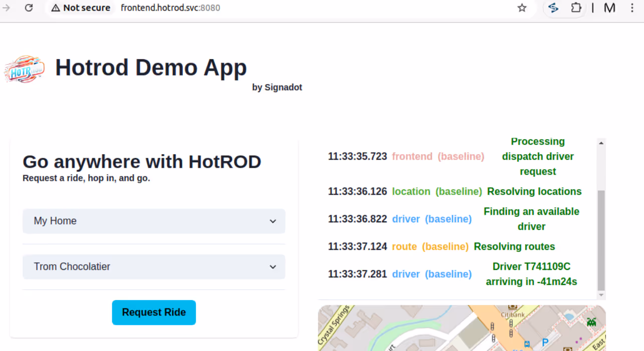
Task: Click the timestamp 11:33:35.723
Action: pos(358,156)
